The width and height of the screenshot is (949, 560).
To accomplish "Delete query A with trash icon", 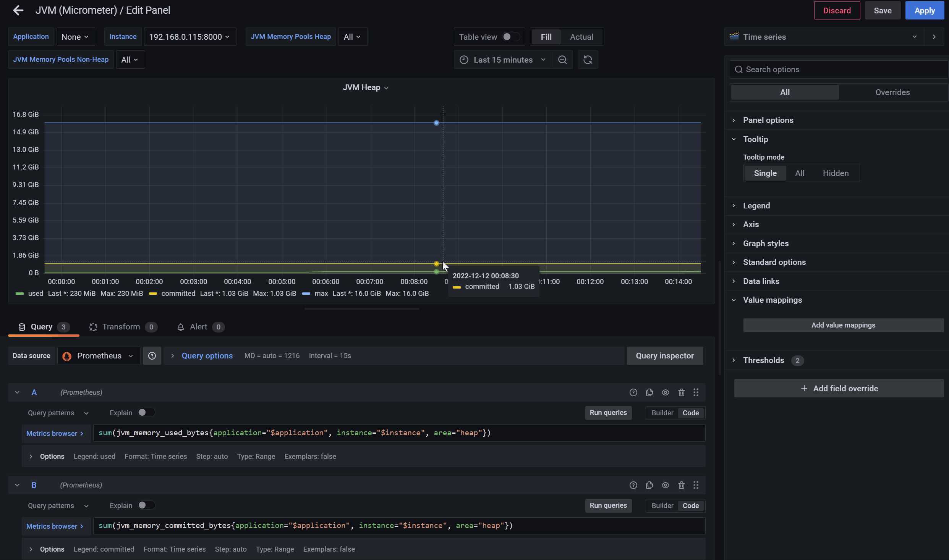I will pos(682,392).
